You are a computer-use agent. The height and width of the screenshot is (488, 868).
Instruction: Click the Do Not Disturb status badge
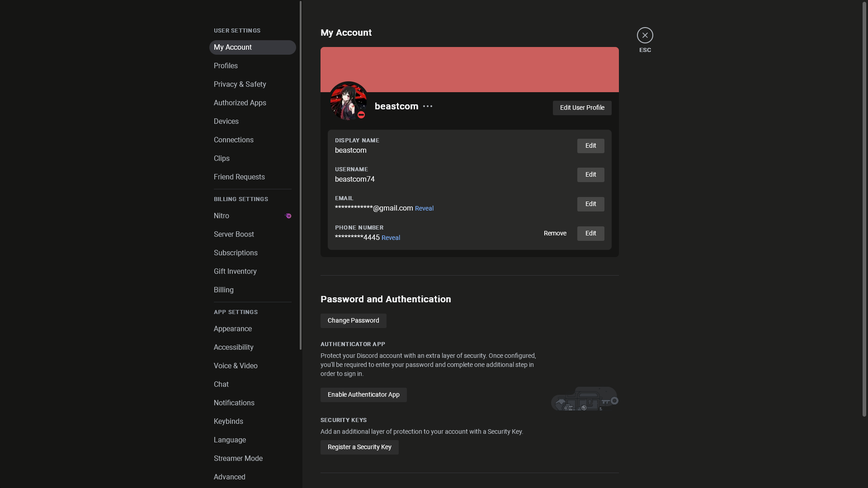coord(361,115)
